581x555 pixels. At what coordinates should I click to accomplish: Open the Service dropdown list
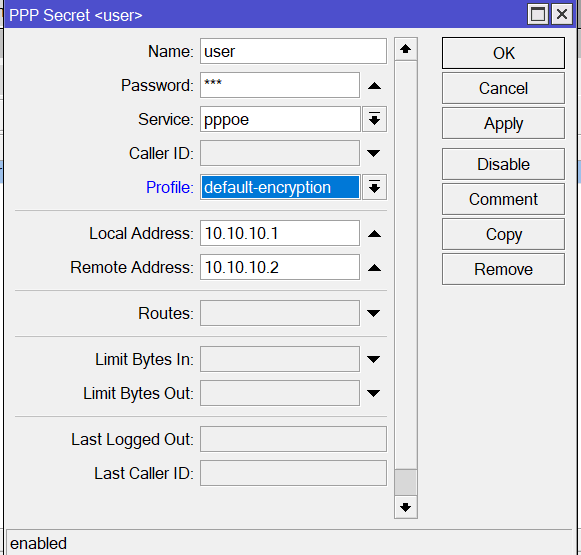point(374,119)
